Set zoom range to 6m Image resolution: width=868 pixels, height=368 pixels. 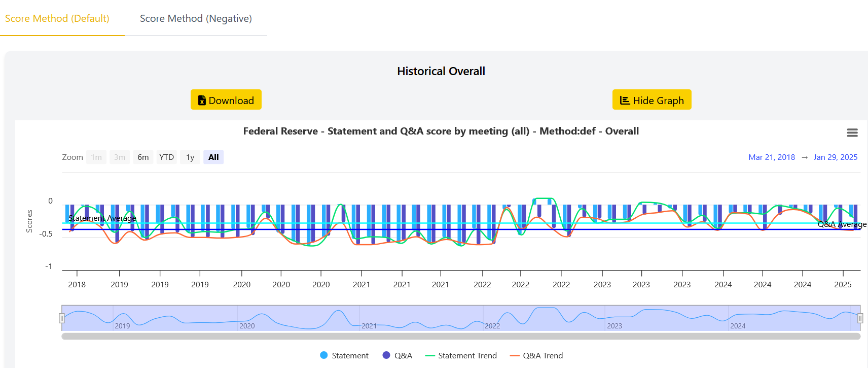coord(143,157)
